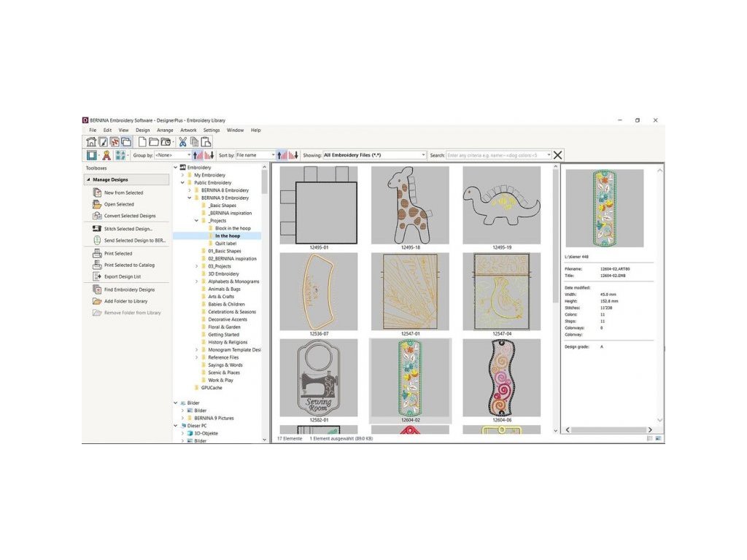The width and height of the screenshot is (747, 560).
Task: Open the Artwork menu
Action: tap(188, 130)
